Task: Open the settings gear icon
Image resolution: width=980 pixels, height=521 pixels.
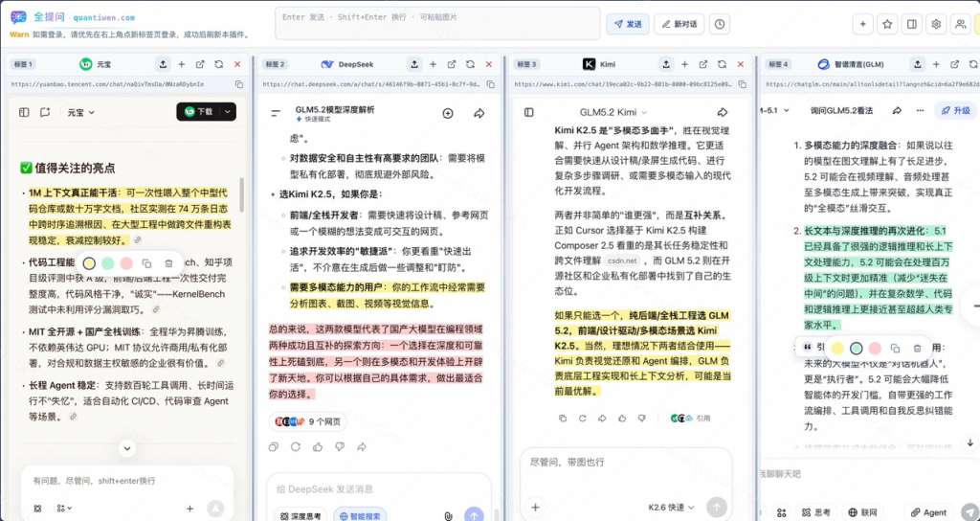Action: pos(936,24)
